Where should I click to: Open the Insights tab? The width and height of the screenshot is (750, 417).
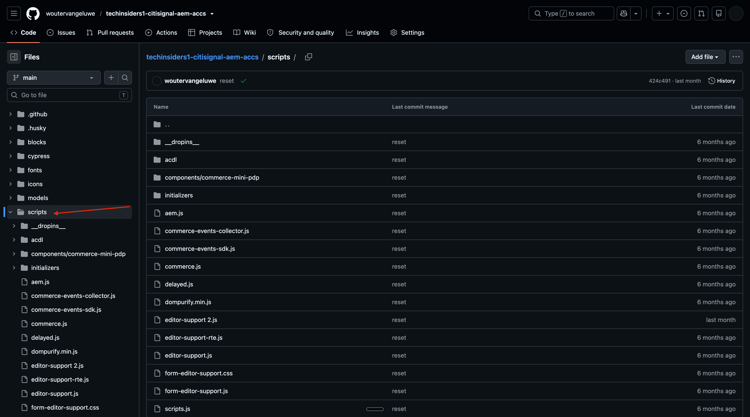click(363, 33)
